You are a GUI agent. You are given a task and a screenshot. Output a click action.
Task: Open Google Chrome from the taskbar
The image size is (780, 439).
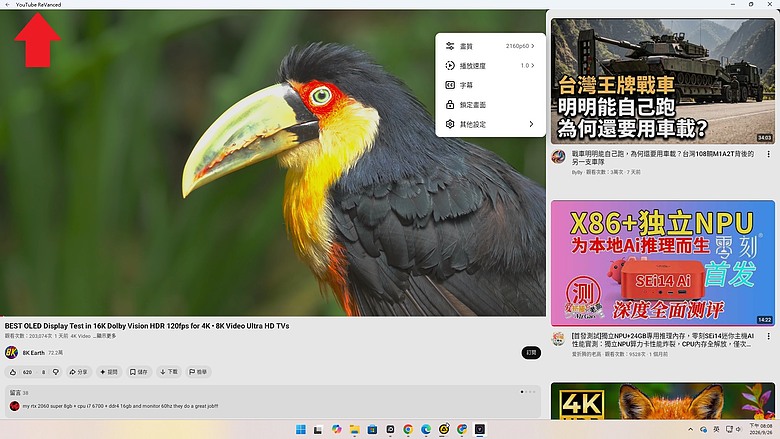(408, 430)
